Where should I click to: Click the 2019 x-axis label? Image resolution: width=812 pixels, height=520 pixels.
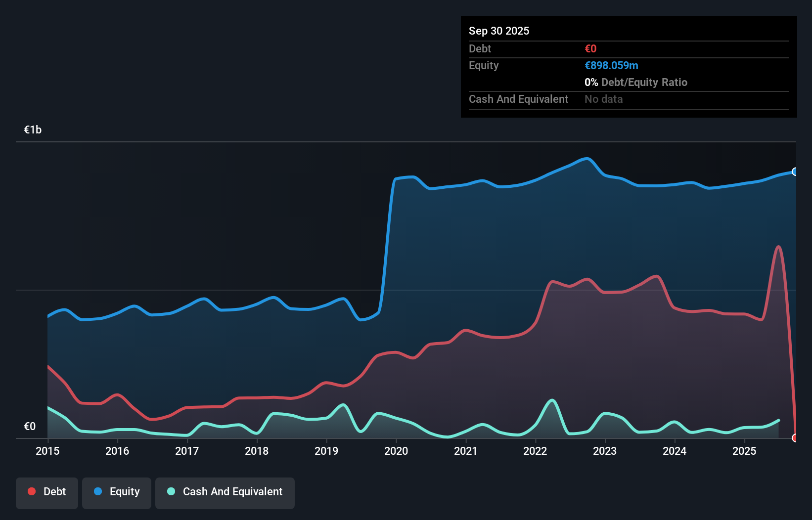[326, 451]
